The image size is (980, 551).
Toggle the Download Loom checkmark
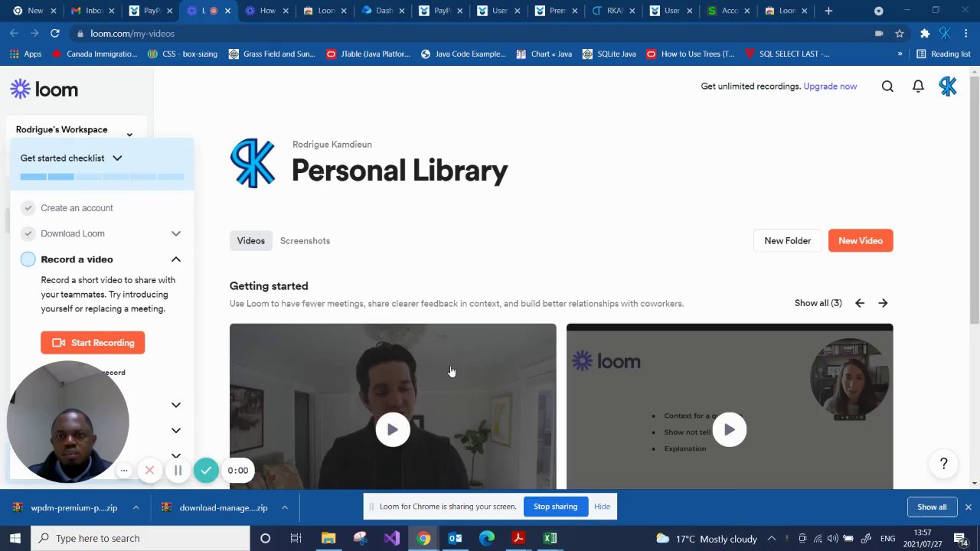pos(28,233)
